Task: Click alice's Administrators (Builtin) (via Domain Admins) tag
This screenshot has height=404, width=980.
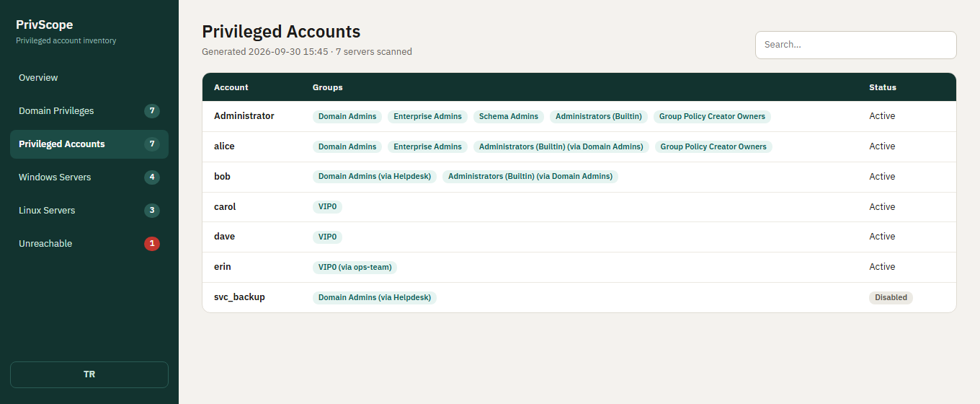Action: click(561, 147)
